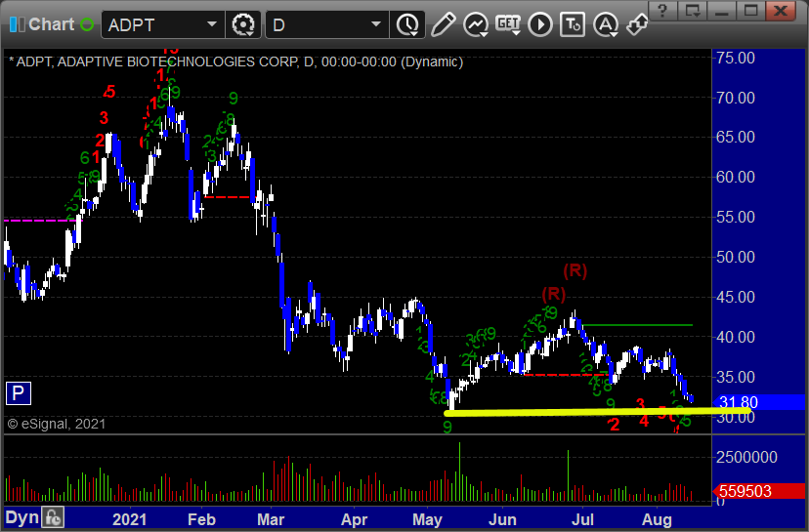809x532 pixels.
Task: Click the window pop-out dropdown icon
Action: tap(693, 11)
